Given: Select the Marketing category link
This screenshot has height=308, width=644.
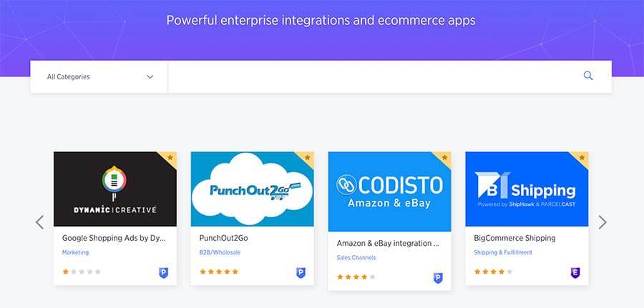Looking at the screenshot, I should click(x=75, y=252).
